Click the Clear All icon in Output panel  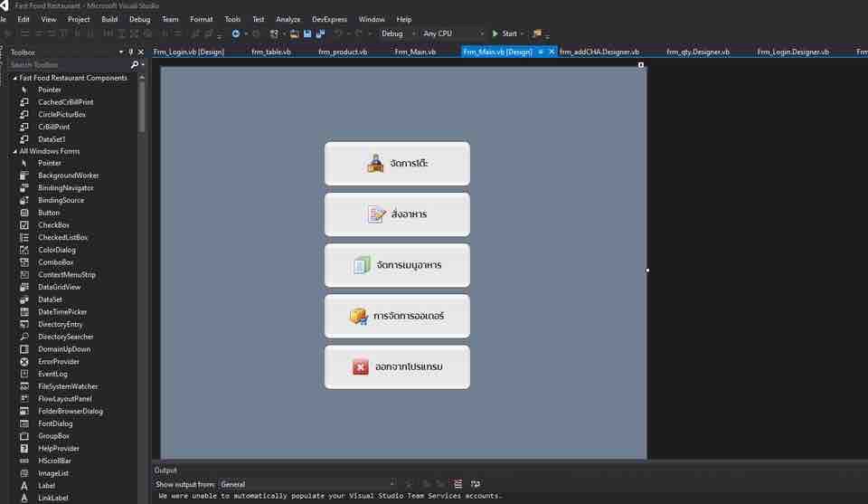pyautogui.click(x=458, y=484)
